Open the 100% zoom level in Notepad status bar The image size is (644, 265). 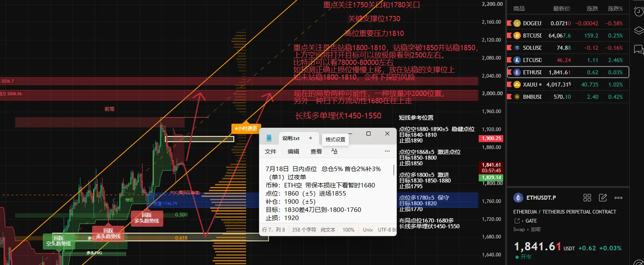[348, 230]
